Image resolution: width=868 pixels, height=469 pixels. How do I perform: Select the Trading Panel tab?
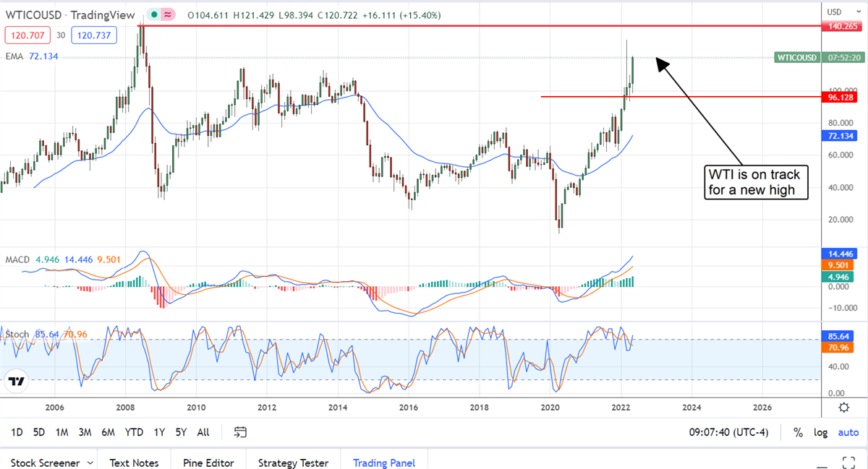(383, 462)
